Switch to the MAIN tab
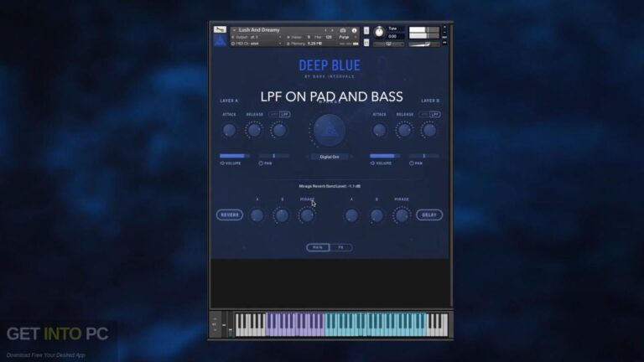Screen dimensions: 644x362 point(318,247)
